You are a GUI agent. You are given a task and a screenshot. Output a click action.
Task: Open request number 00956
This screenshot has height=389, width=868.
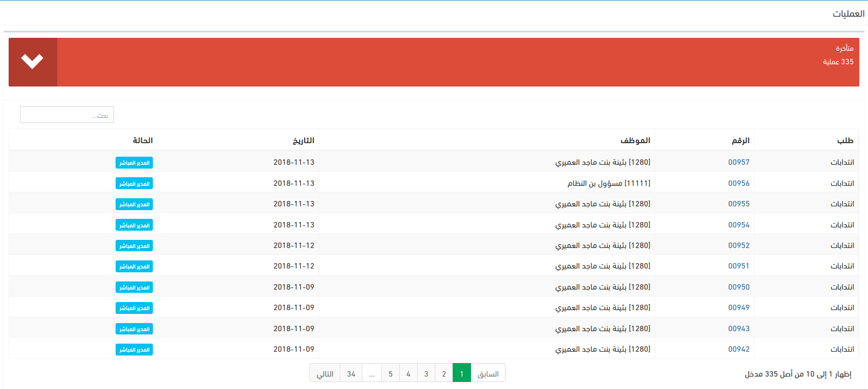click(x=738, y=183)
